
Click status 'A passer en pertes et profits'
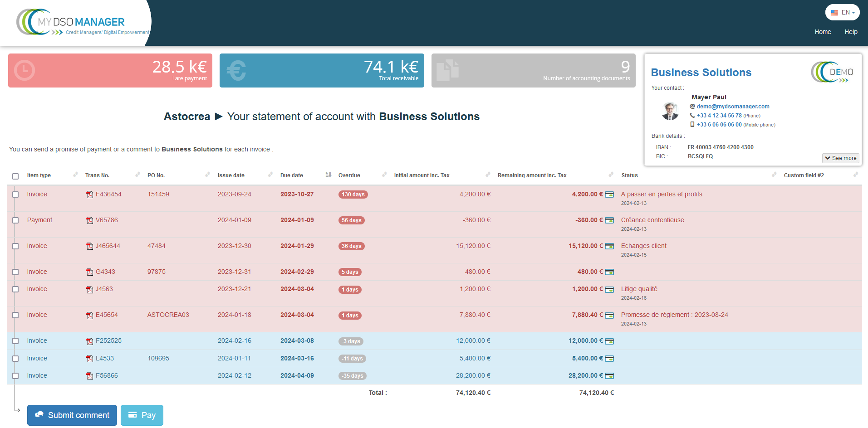[662, 195]
